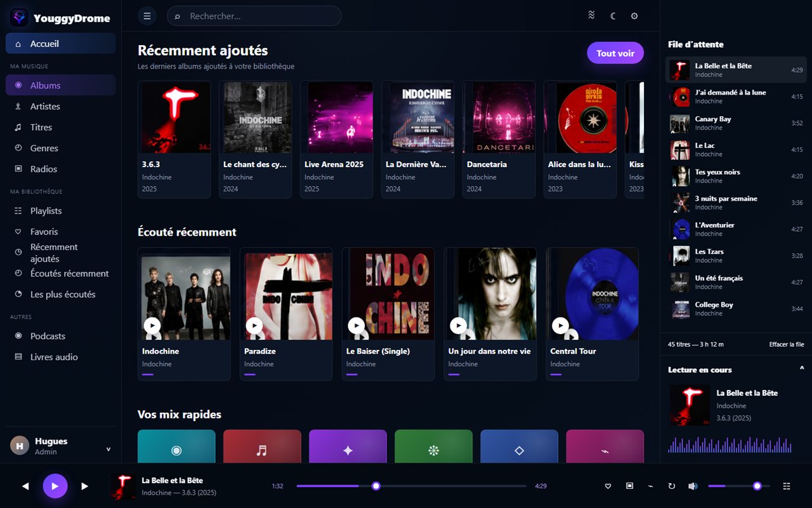
Task: Open the purple quick mix with sparkle icon
Action: (x=348, y=447)
